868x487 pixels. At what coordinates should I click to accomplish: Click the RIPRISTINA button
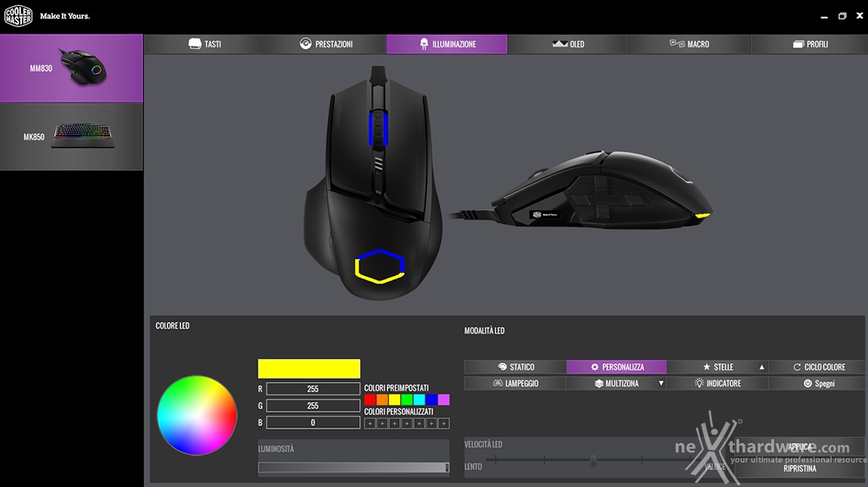tap(799, 468)
